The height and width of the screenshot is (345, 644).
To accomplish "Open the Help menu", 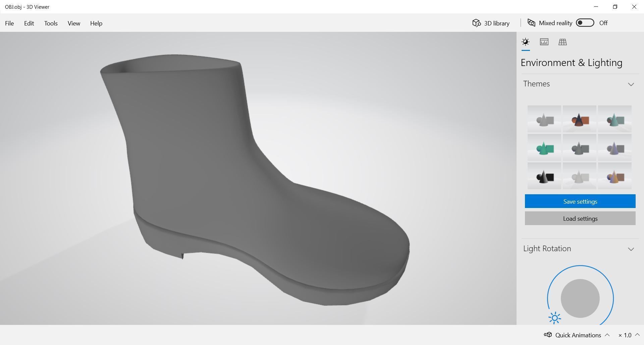I will [x=96, y=23].
